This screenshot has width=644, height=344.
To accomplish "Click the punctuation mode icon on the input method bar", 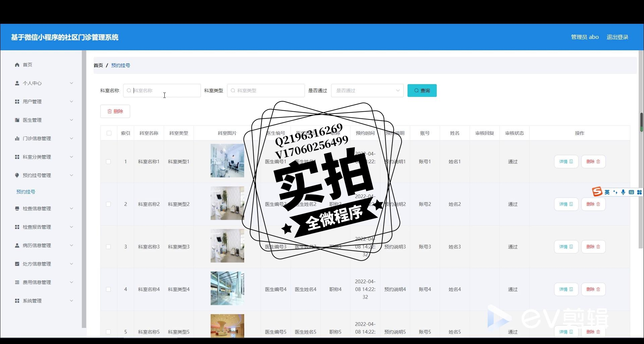I will (615, 192).
